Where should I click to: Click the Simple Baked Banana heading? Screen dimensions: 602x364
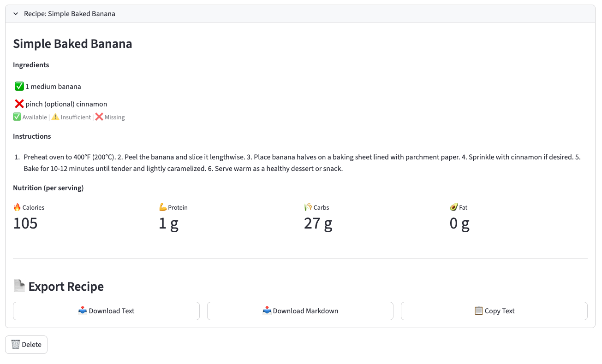72,44
